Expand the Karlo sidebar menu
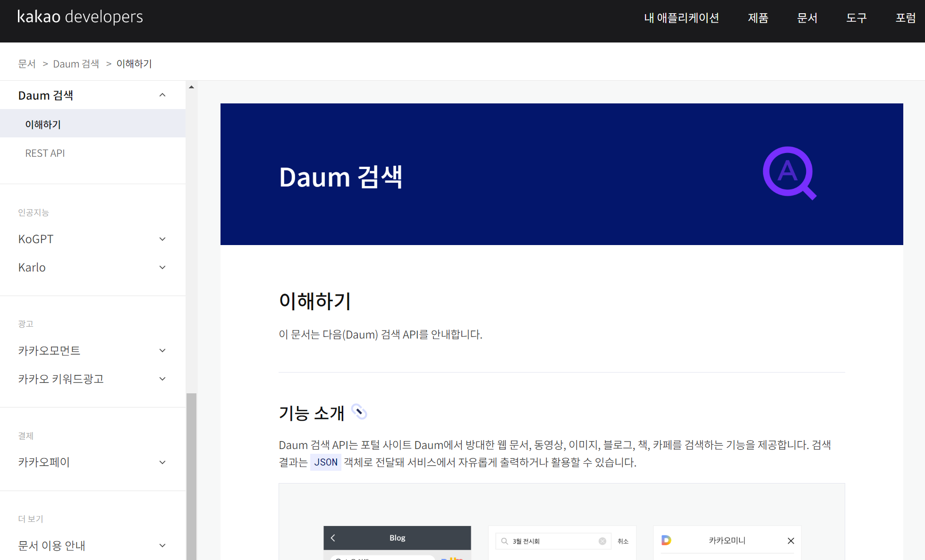925x560 pixels. 162,267
